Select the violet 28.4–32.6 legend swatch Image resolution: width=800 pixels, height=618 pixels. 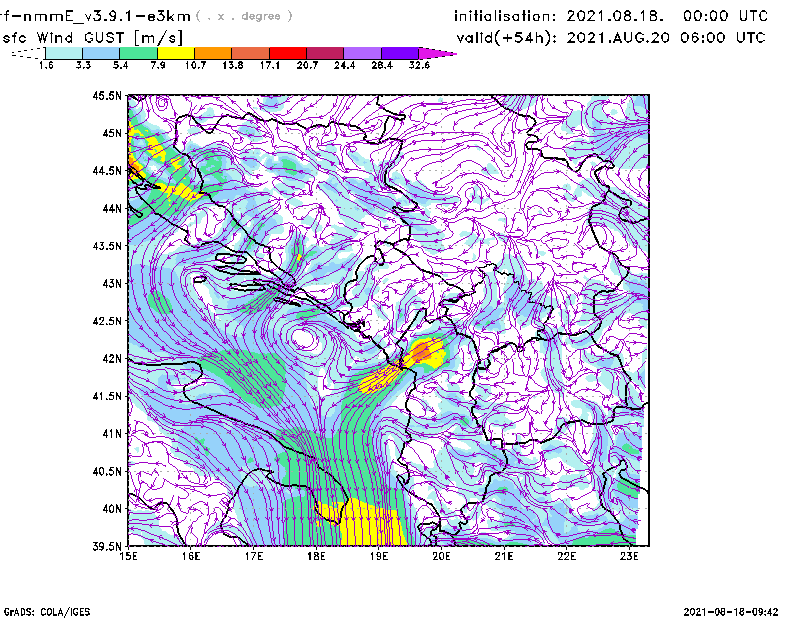click(x=400, y=53)
